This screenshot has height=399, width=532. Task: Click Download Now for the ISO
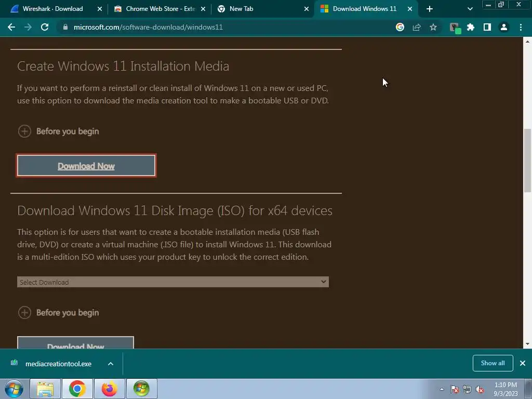pyautogui.click(x=75, y=343)
